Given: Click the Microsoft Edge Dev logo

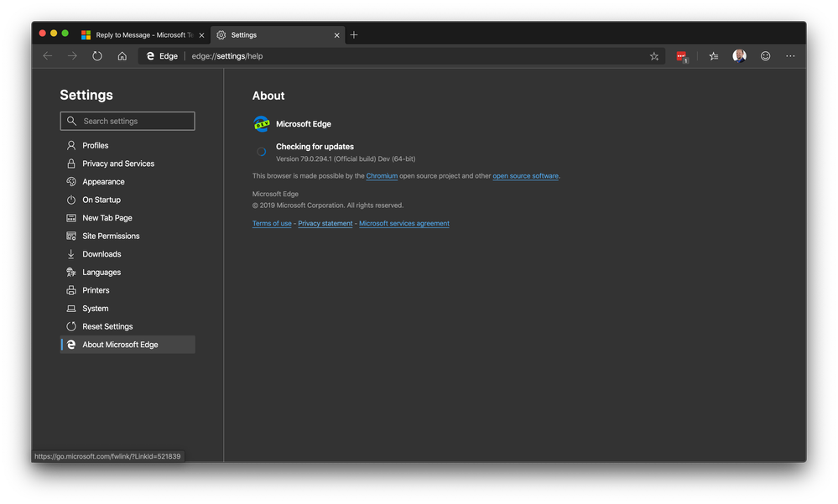Looking at the screenshot, I should pyautogui.click(x=262, y=124).
